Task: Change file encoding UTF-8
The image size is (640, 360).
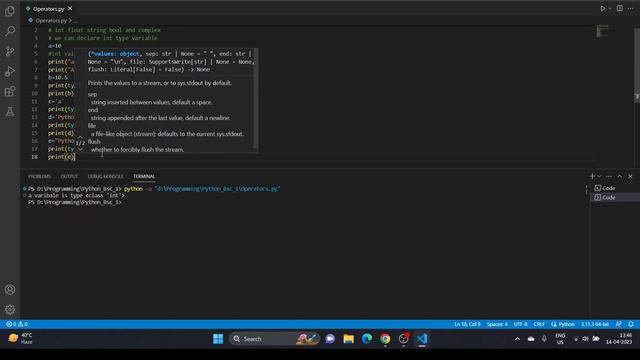Action: click(520, 324)
